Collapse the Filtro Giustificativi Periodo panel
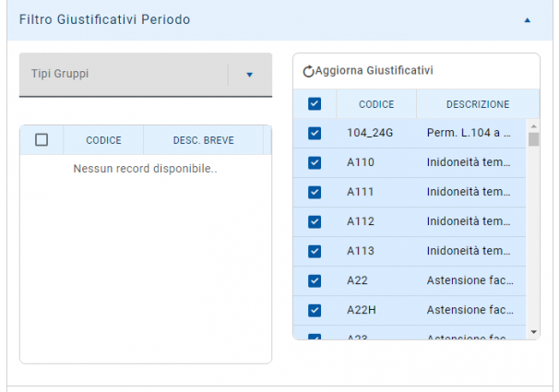 (x=527, y=19)
